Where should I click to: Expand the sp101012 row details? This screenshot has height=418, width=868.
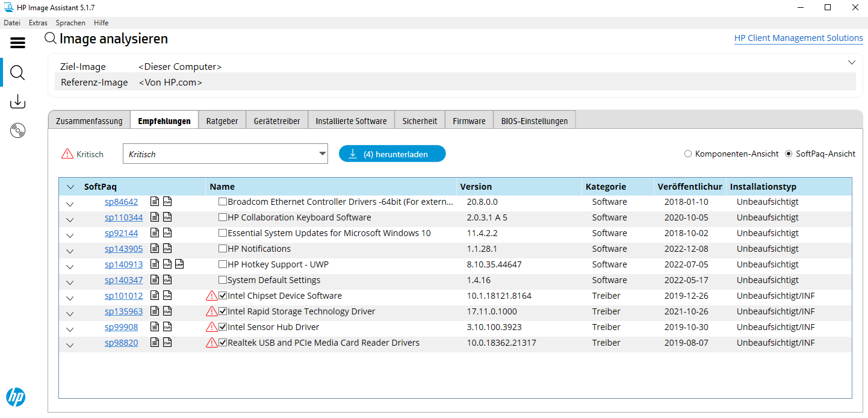click(70, 298)
